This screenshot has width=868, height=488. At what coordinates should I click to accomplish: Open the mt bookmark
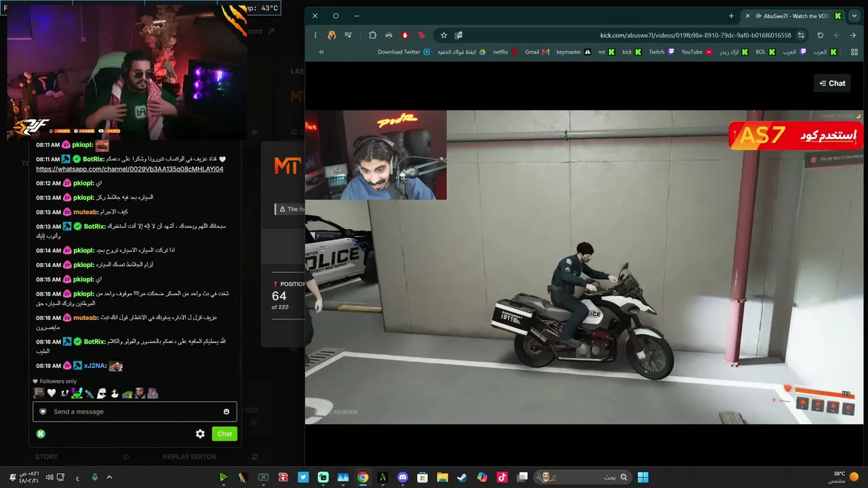tap(607, 52)
